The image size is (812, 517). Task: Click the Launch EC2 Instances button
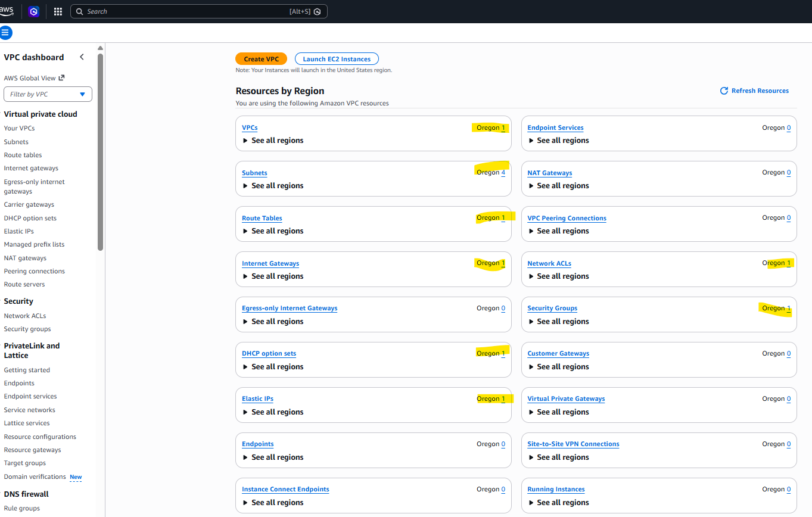point(336,58)
